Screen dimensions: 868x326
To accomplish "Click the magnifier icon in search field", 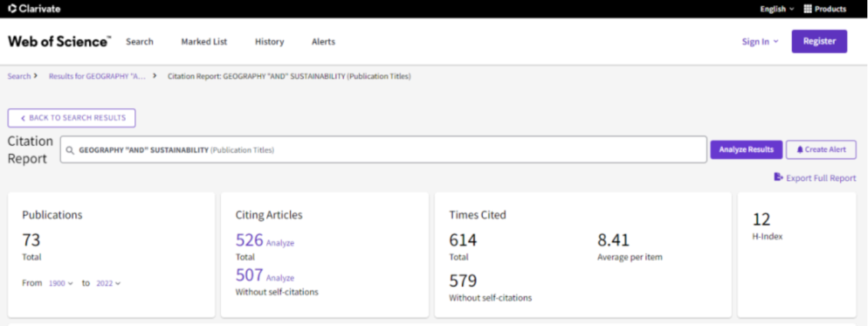I will coord(71,150).
